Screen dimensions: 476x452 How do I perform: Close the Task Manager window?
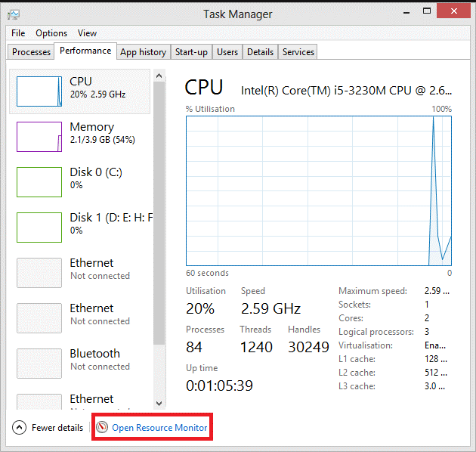pyautogui.click(x=454, y=11)
